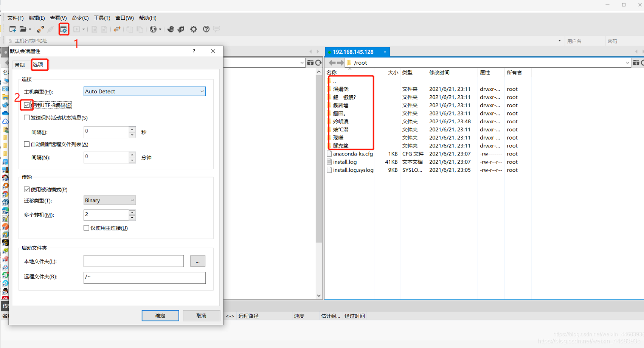Click the new terminal play icon

coord(77,29)
